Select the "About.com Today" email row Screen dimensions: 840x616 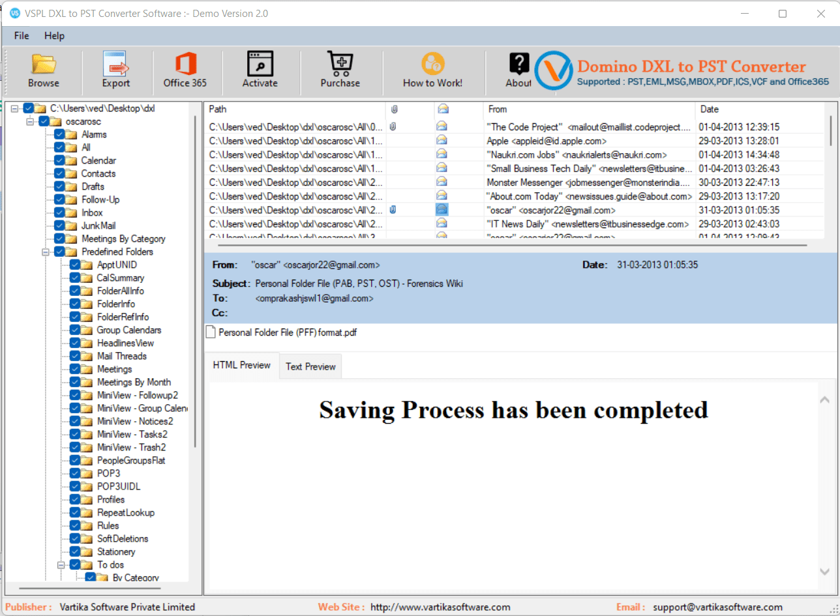click(514, 196)
